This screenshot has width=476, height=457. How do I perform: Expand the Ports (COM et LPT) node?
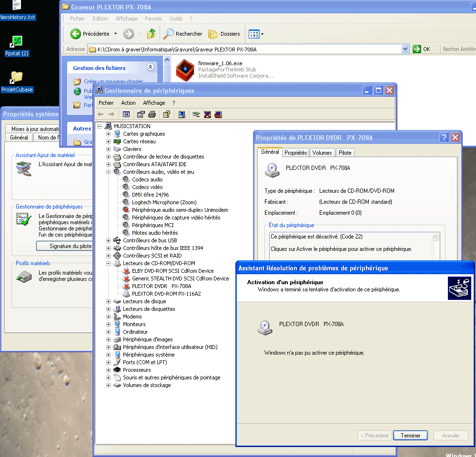pyautogui.click(x=108, y=362)
